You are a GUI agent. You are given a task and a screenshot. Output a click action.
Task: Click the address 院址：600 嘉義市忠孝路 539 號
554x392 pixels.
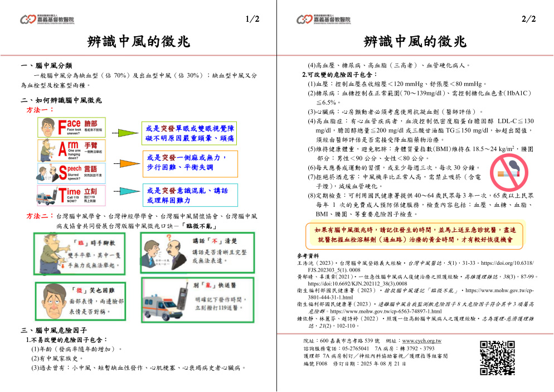click(x=342, y=341)
